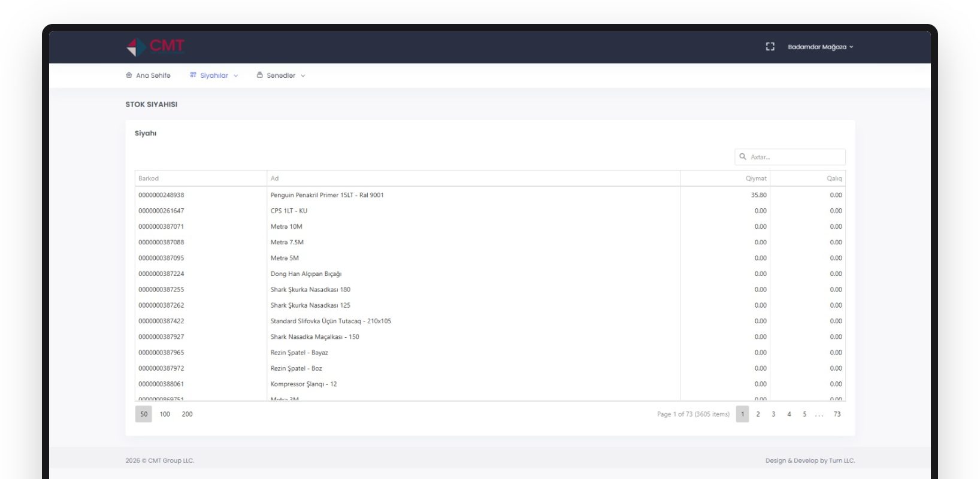Open Badamdar Mağaza user dropdown
This screenshot has width=980, height=479.
(x=820, y=47)
